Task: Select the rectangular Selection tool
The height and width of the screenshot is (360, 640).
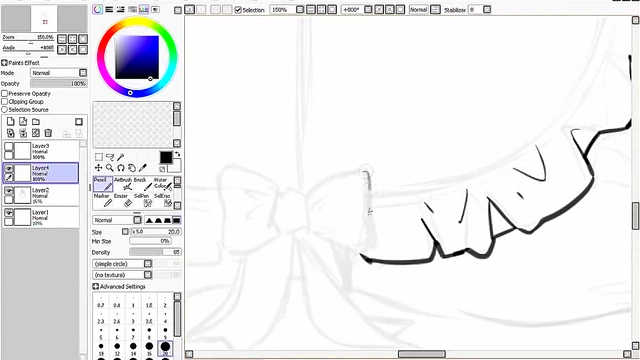Action: click(99, 157)
